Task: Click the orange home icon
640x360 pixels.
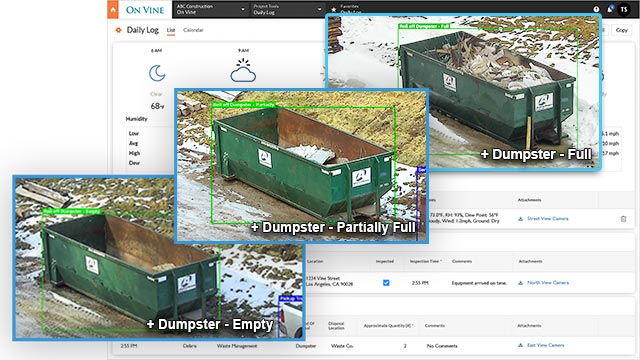Action: 113,9
